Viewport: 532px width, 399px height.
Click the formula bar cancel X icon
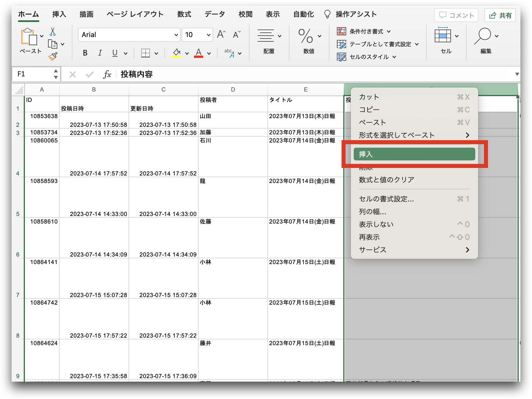tap(73, 74)
